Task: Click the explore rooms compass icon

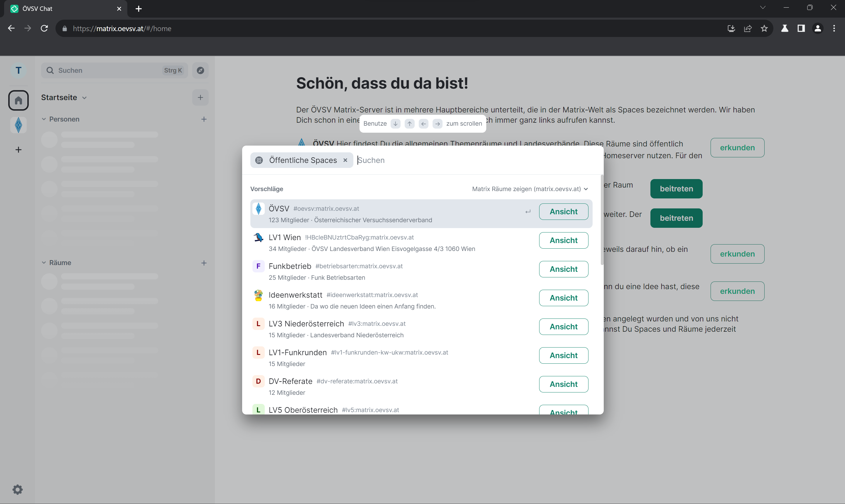Action: tap(200, 70)
